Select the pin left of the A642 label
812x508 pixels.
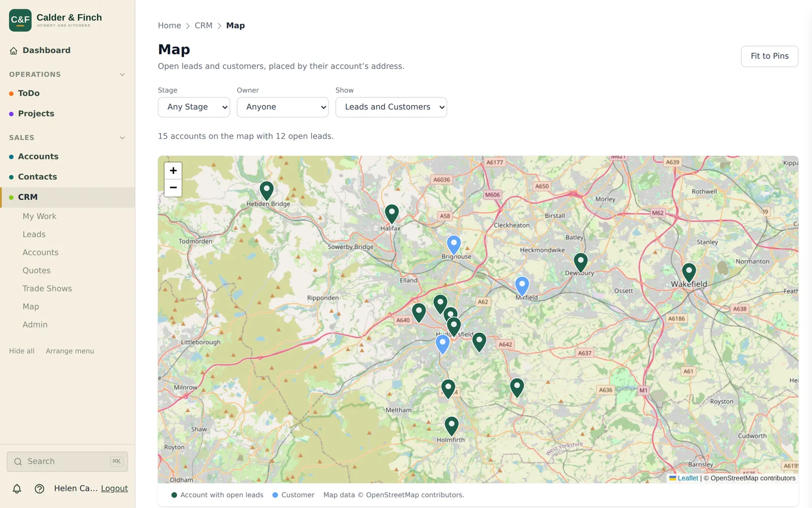pyautogui.click(x=479, y=342)
